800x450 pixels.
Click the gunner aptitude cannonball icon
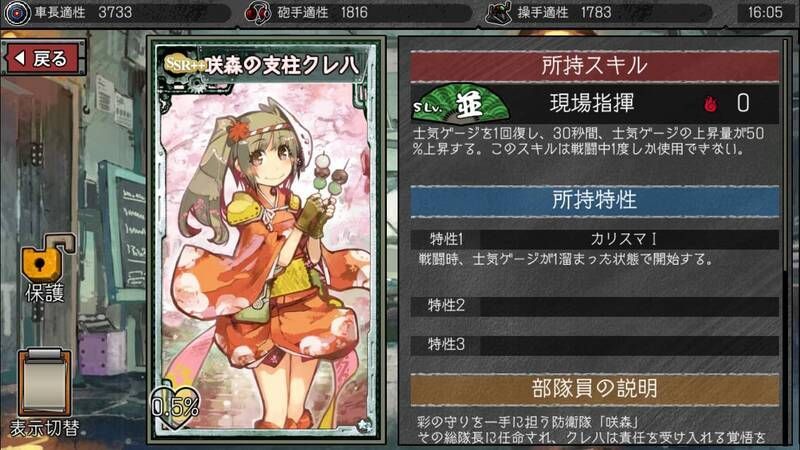click(x=258, y=13)
